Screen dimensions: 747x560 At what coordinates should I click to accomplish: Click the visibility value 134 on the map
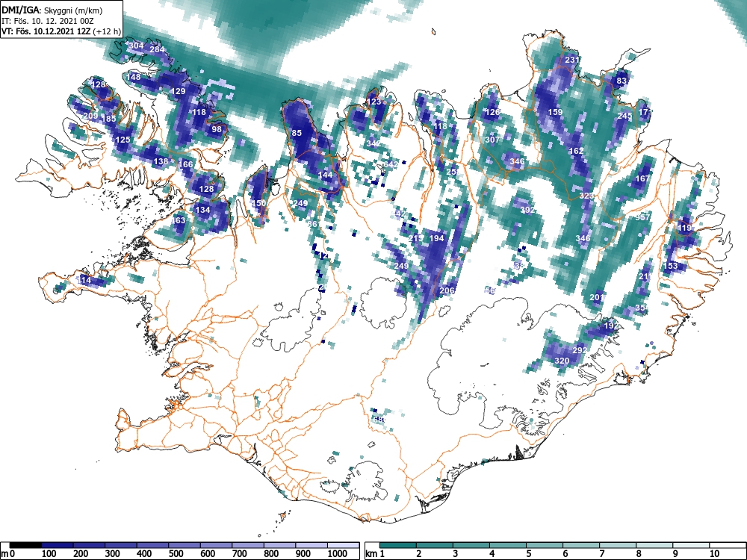click(x=203, y=210)
